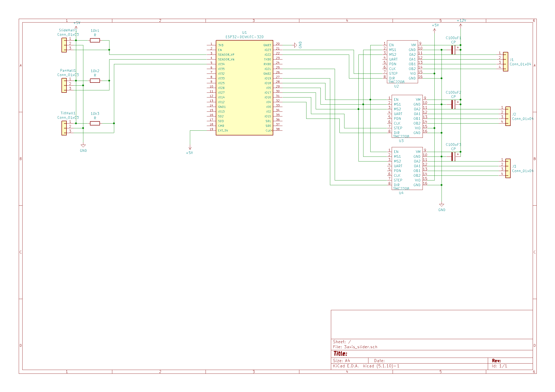Click the U3 reference label

(x=401, y=141)
